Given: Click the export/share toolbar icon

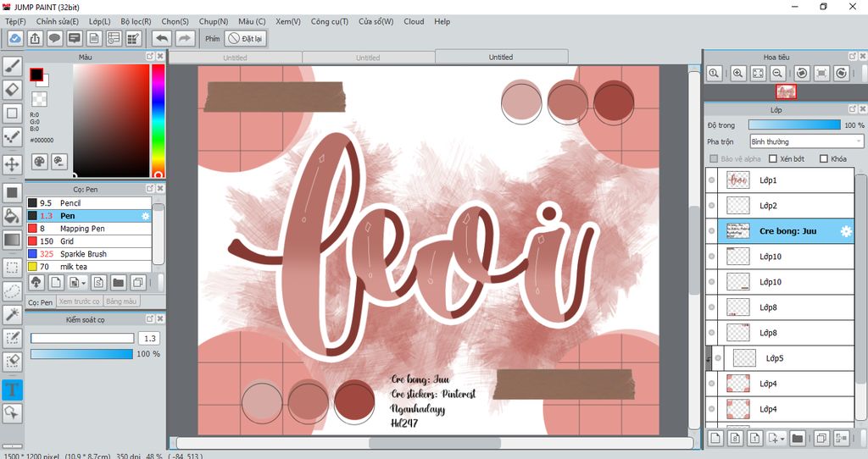Looking at the screenshot, I should pos(35,39).
